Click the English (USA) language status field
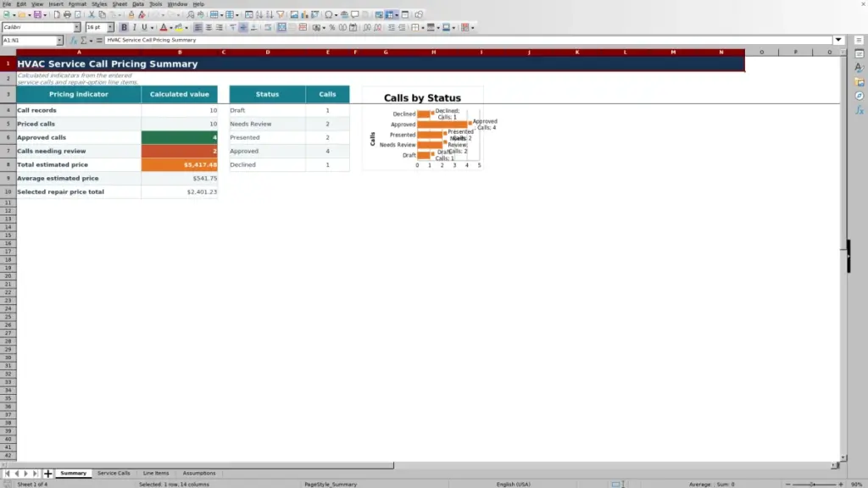Screen dimensions: 868x488 (x=513, y=484)
